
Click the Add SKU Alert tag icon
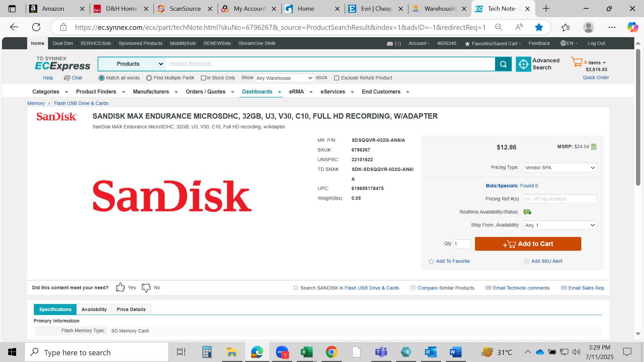(527, 261)
